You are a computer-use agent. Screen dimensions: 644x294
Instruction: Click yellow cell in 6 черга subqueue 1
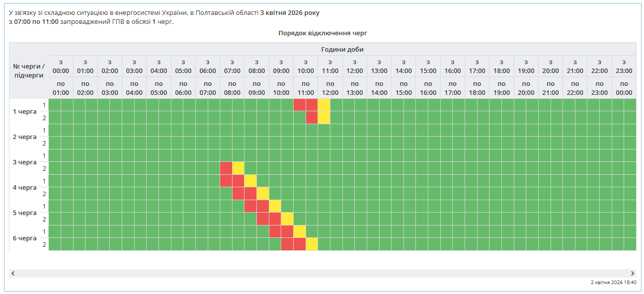[300, 231]
